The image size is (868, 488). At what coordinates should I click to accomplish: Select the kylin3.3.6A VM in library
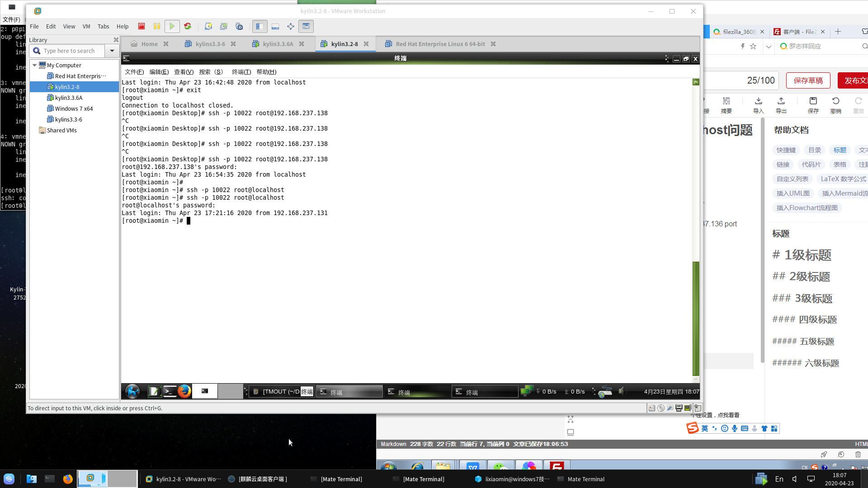coord(69,98)
